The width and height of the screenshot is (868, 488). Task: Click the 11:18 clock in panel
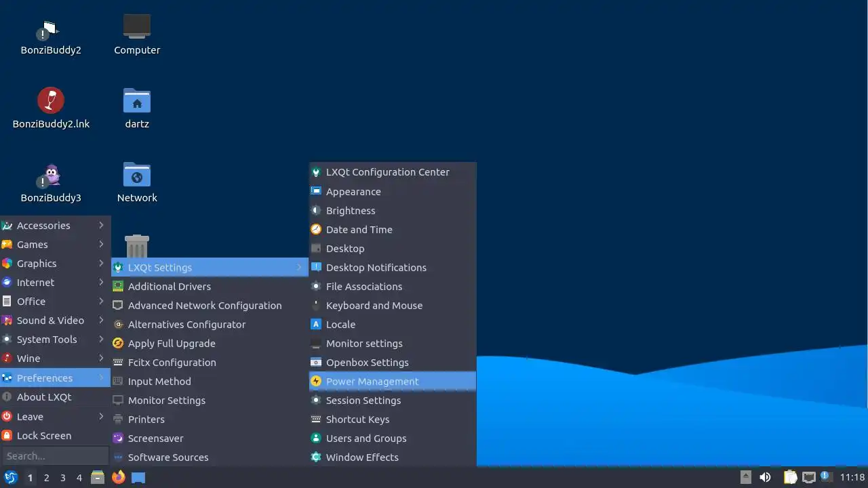click(x=852, y=477)
